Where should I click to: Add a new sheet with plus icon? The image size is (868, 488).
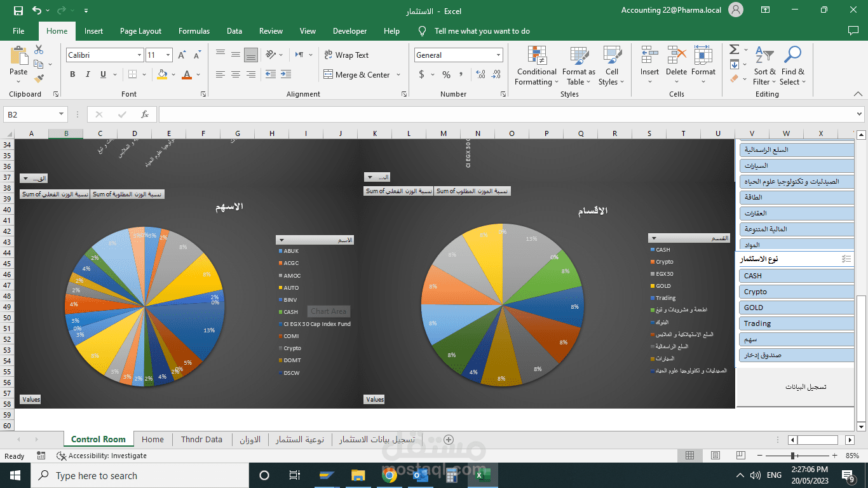(x=448, y=440)
